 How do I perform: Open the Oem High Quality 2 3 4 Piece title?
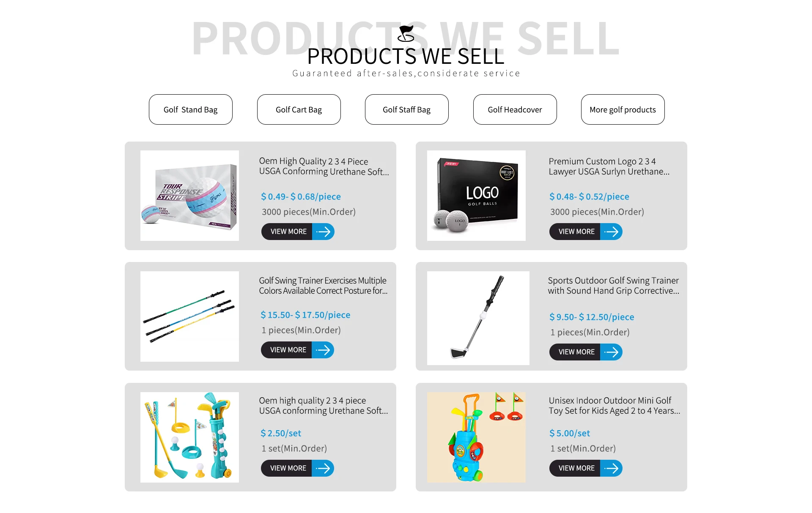click(x=324, y=166)
